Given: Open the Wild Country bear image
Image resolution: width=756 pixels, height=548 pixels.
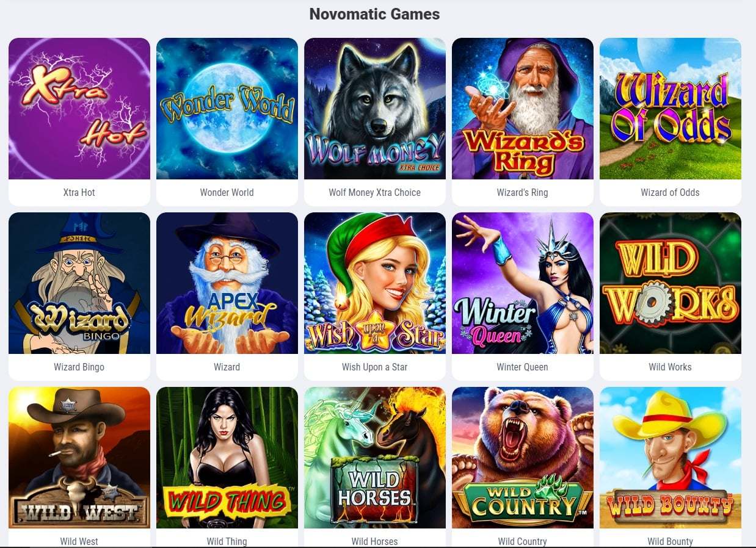Looking at the screenshot, I should (x=523, y=458).
